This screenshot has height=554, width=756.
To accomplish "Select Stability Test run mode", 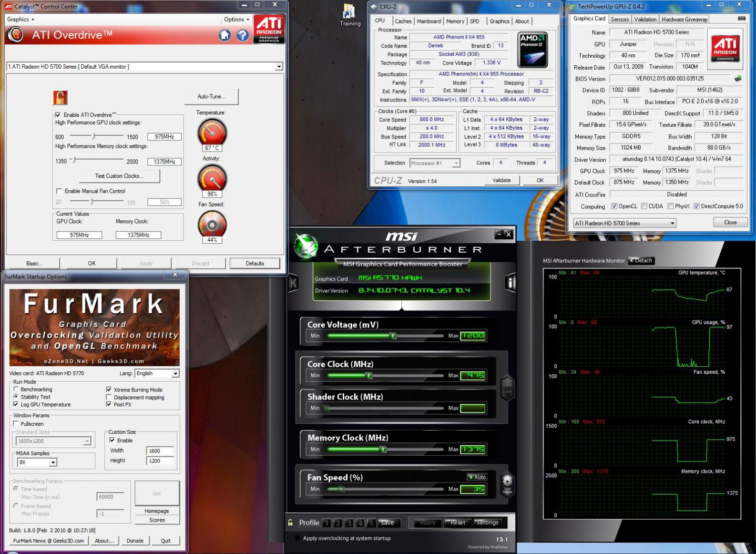I will click(16, 397).
